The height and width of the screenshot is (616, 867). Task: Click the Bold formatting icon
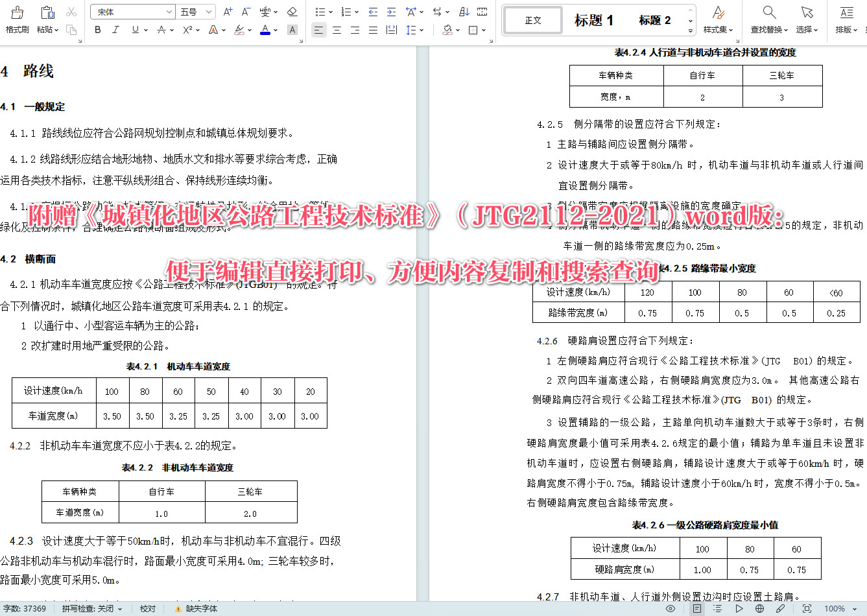pyautogui.click(x=97, y=30)
